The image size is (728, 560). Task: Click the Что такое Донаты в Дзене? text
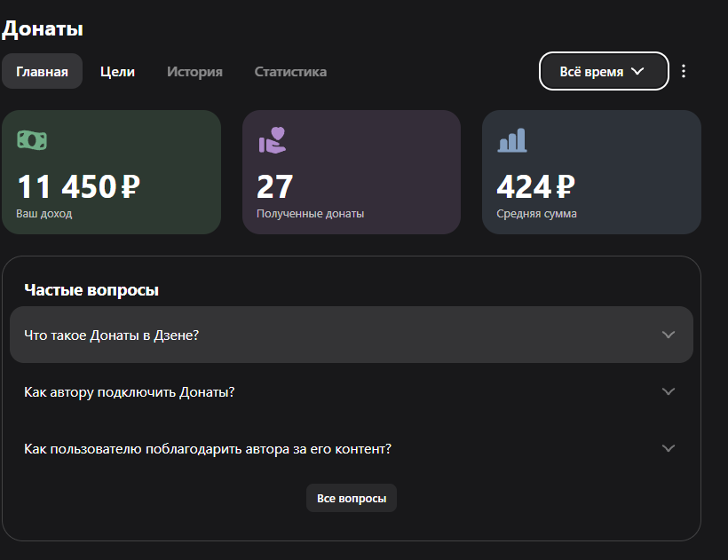point(112,335)
